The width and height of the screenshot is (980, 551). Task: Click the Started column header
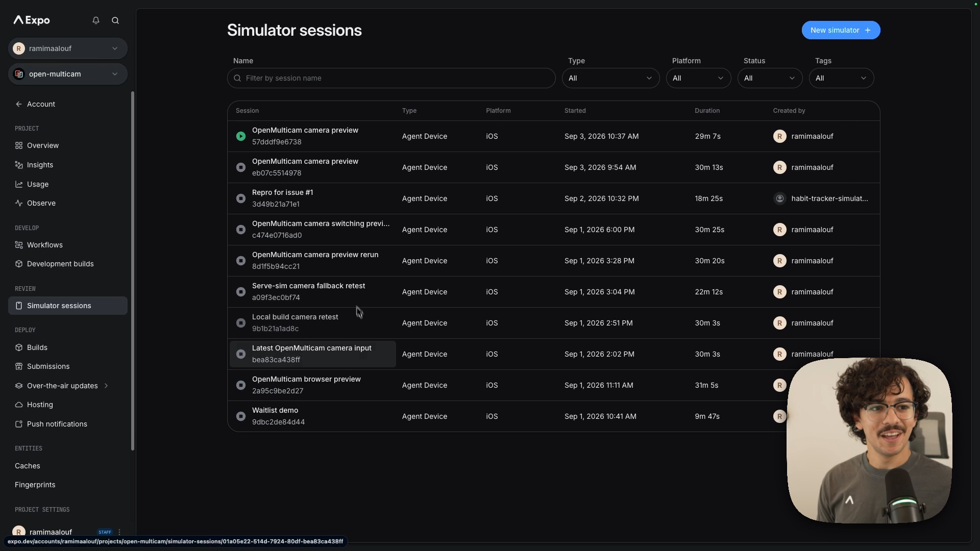coord(575,111)
